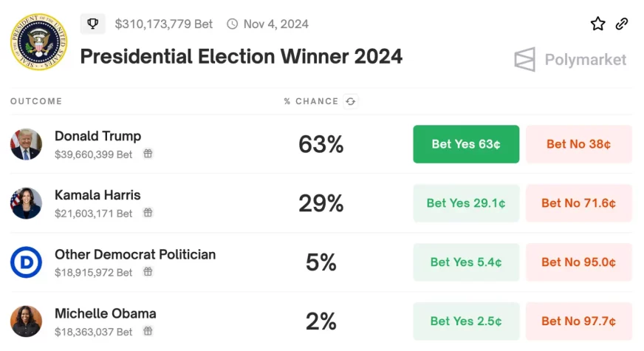644x351 pixels.
Task: Click Michelle Obama's avatar photo
Action: (26, 321)
